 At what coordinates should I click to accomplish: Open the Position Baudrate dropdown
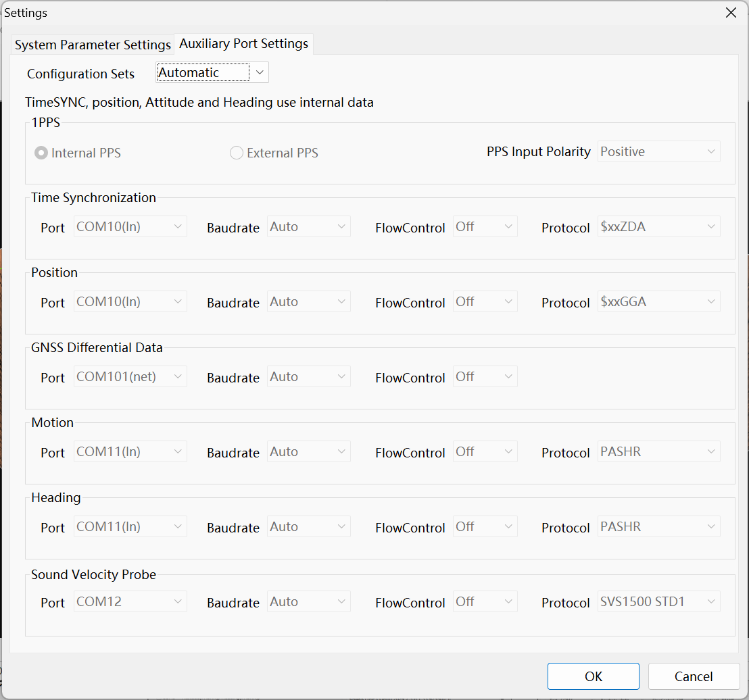pos(308,302)
